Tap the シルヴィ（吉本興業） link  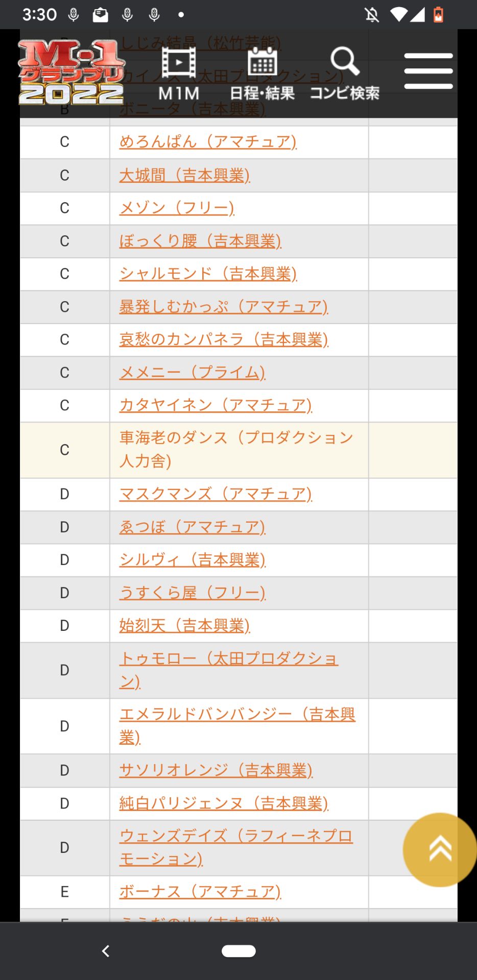(192, 560)
